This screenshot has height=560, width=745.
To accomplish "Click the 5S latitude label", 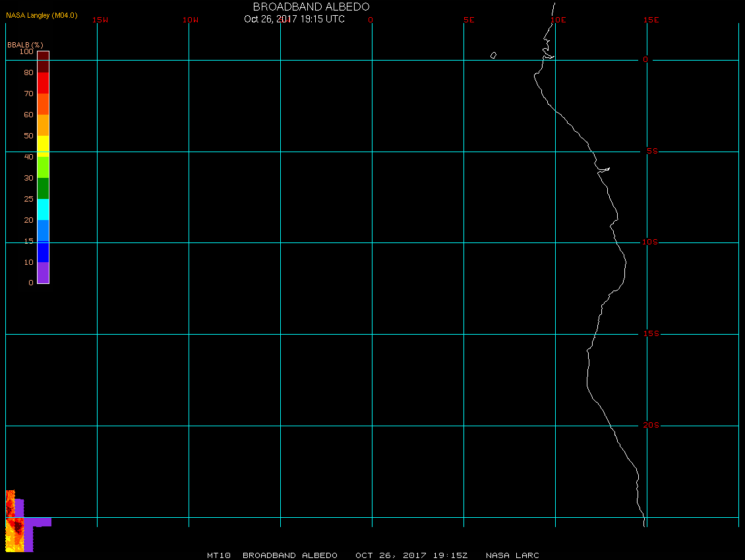I will pyautogui.click(x=652, y=151).
